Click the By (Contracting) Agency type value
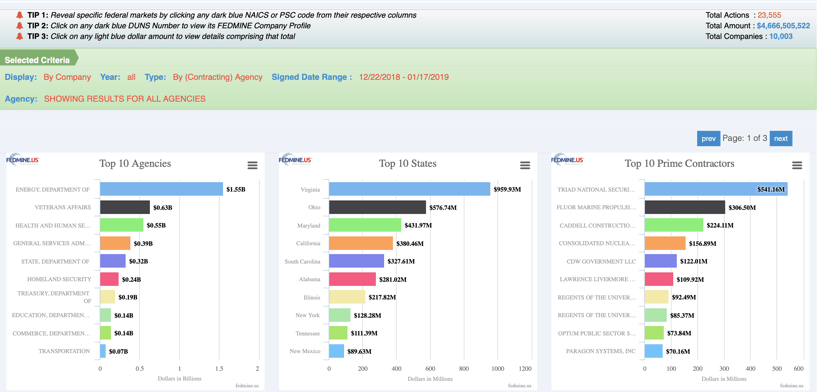819x392 pixels. (x=218, y=77)
